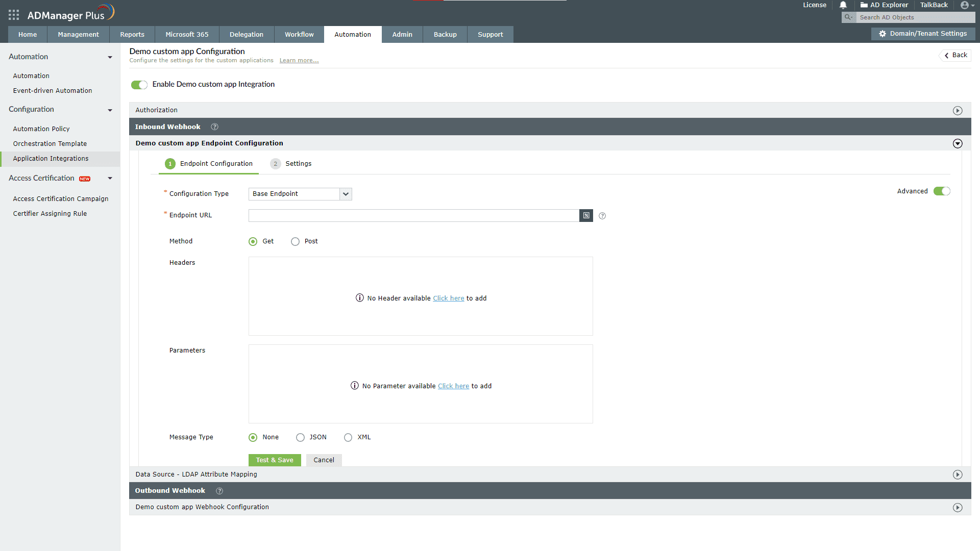Click the Authorization section expand icon

958,110
